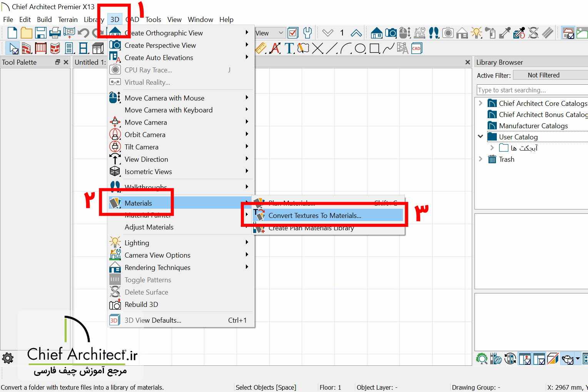Select the cabinet tool icon
The width and height of the screenshot is (588, 392).
98,48
